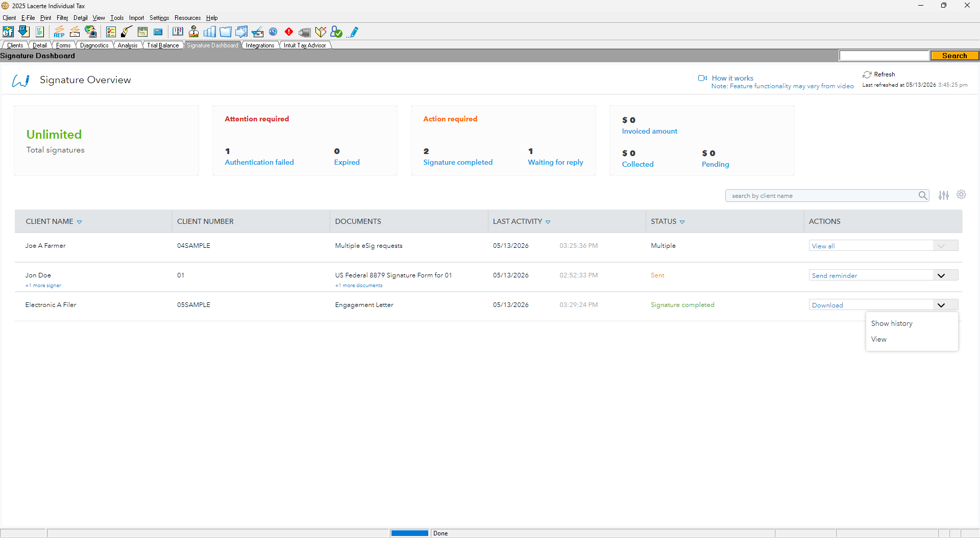Switch to the Integrations tab
The image size is (980, 538).
(260, 45)
